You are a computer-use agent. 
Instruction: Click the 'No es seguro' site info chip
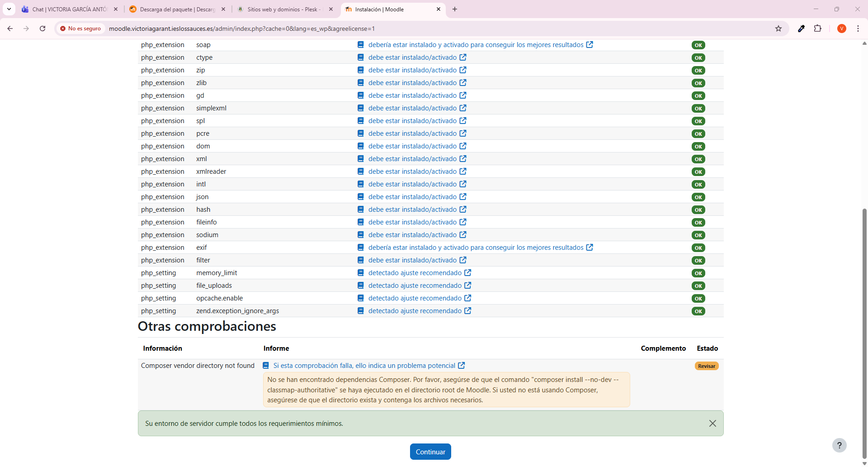(80, 29)
